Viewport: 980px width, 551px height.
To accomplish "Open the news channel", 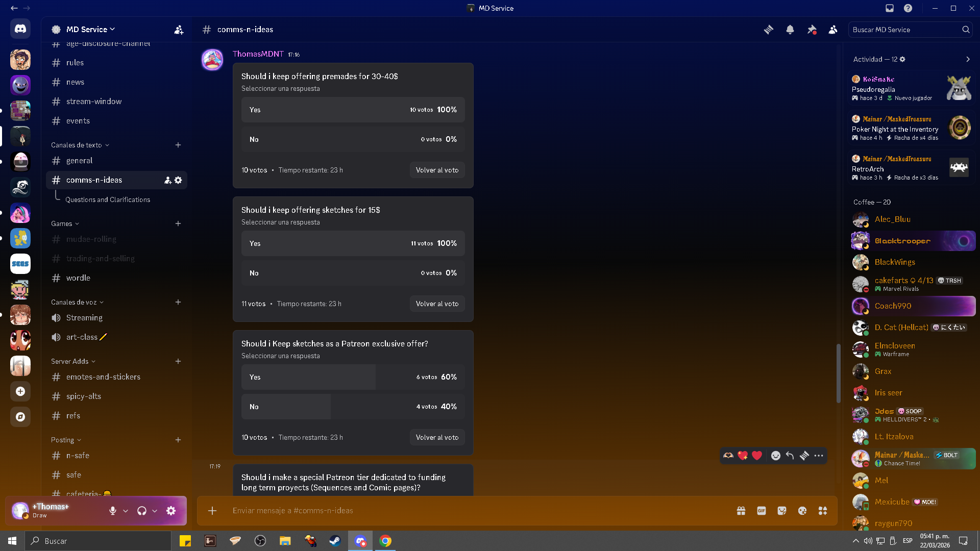I will click(x=117, y=82).
